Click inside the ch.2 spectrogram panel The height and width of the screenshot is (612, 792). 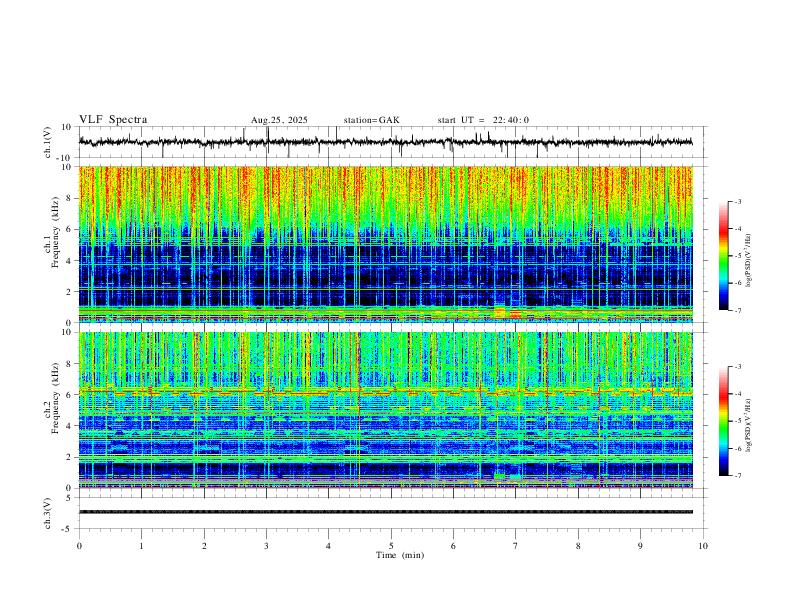386,410
